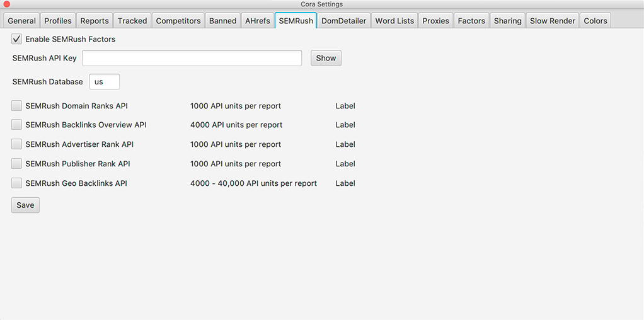Open the AHrefs tab
644x320 pixels.
pyautogui.click(x=258, y=21)
